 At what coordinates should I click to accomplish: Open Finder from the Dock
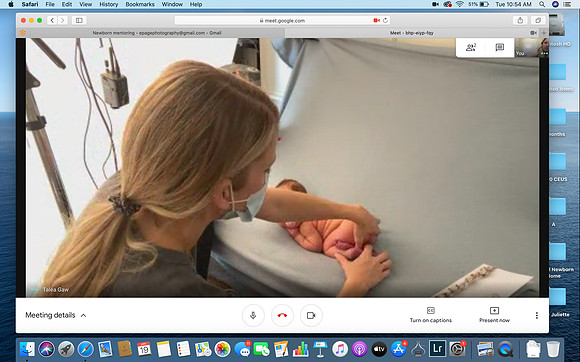click(27, 349)
